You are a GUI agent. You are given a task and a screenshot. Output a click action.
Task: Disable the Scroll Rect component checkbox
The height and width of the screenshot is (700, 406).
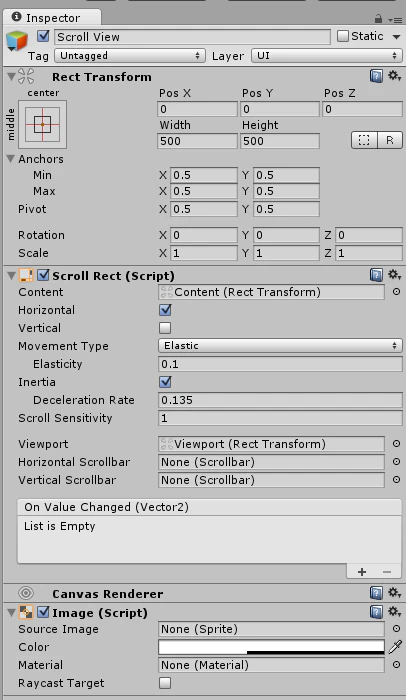tap(43, 275)
